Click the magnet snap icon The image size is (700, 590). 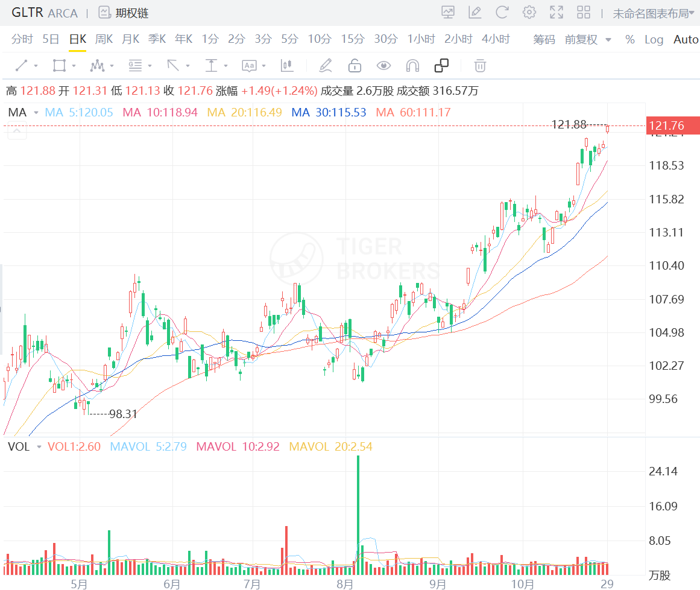point(412,65)
